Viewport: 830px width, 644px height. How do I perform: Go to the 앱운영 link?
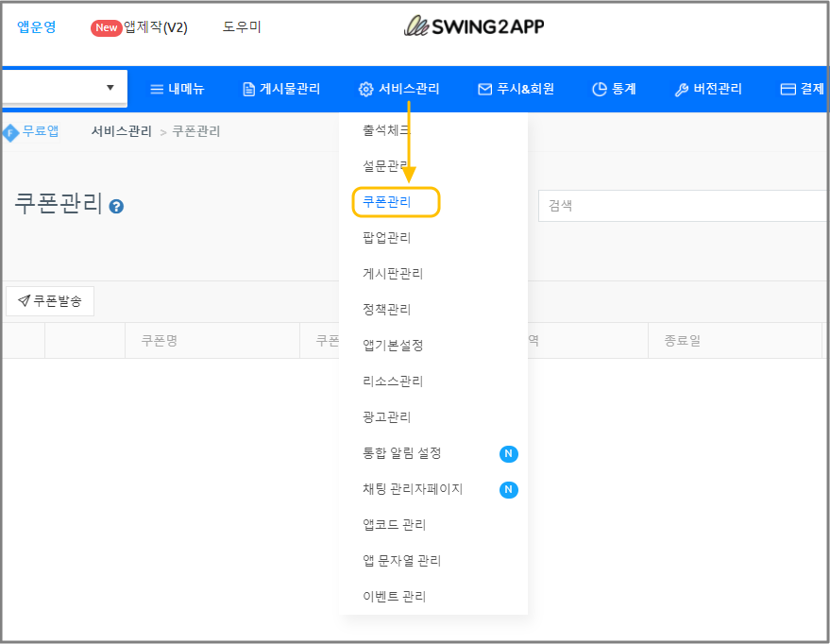36,27
